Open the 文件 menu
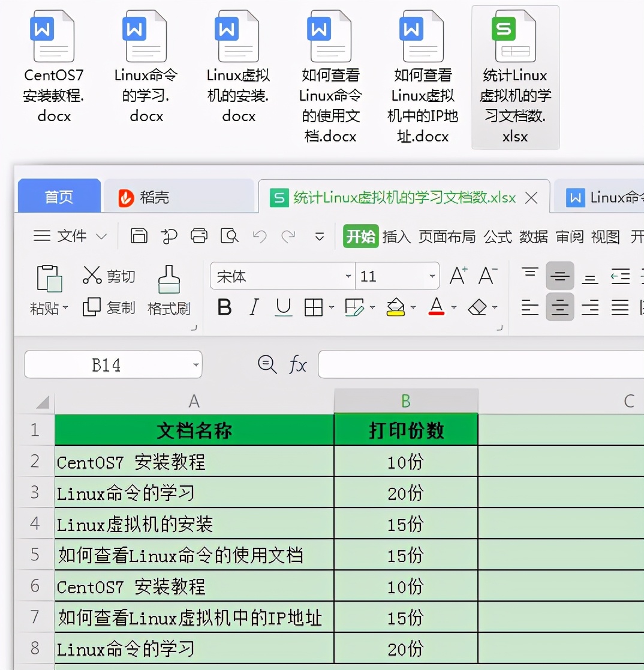 coord(70,236)
